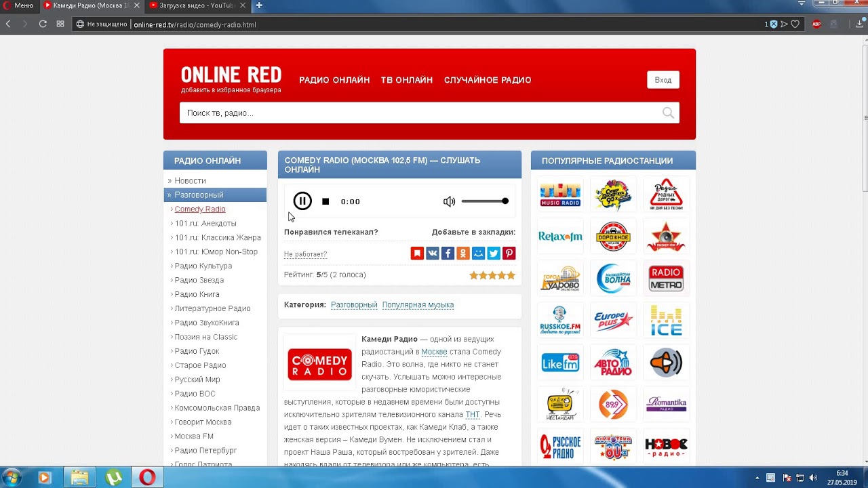Open Комсомольская Правда in the sidebar
The height and width of the screenshot is (488, 868).
217,408
